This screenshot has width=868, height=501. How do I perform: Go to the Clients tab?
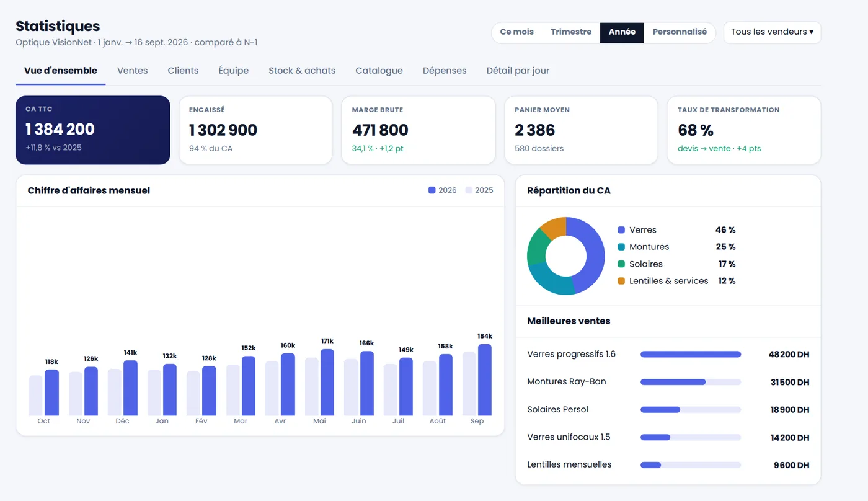[183, 71]
